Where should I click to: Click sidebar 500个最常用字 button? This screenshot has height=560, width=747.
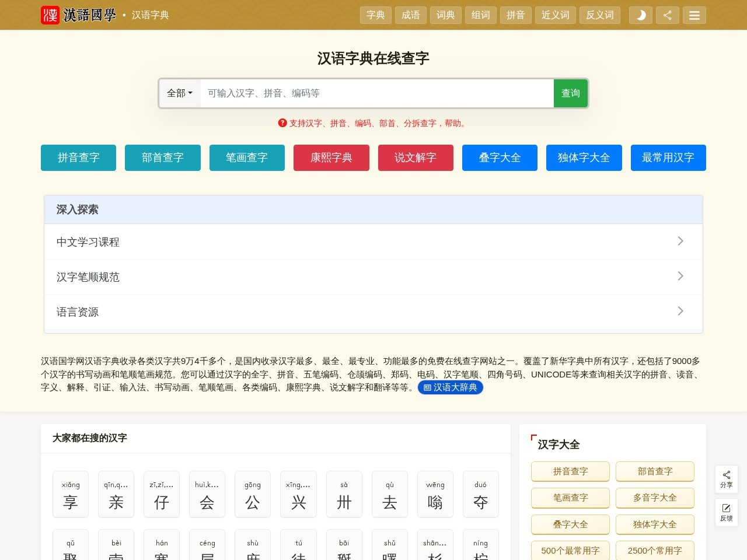tap(571, 551)
